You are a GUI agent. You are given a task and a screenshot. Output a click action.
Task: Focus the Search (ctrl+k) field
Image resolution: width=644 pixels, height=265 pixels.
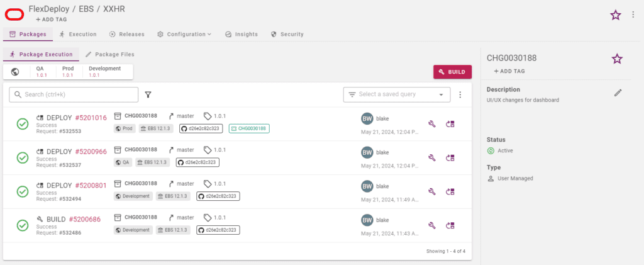[74, 94]
